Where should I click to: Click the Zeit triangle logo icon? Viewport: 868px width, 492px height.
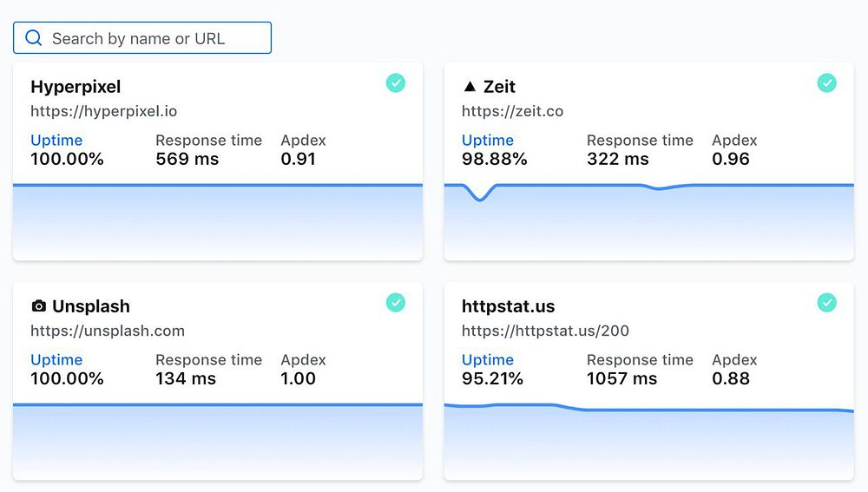pos(470,86)
